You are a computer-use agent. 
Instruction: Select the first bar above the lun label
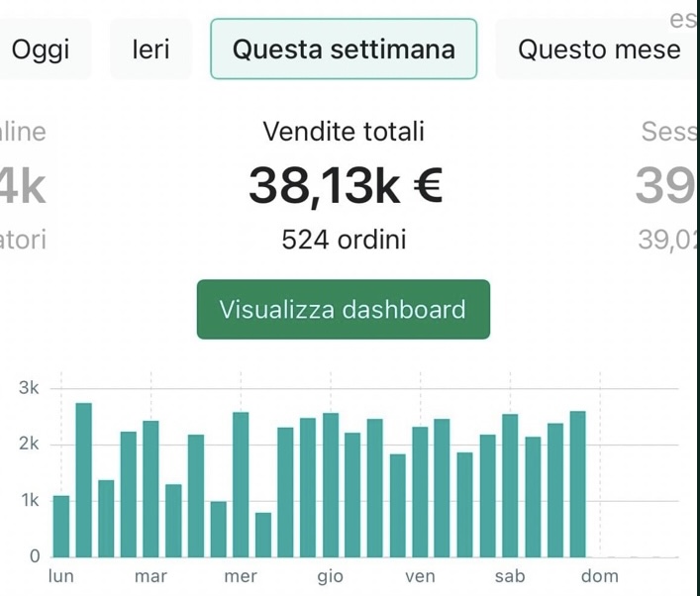[x=61, y=526]
